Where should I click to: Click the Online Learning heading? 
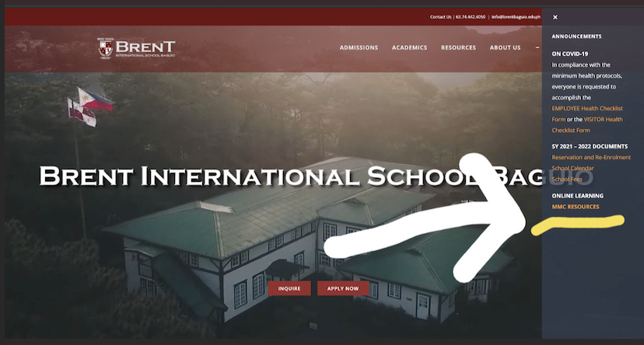click(577, 196)
